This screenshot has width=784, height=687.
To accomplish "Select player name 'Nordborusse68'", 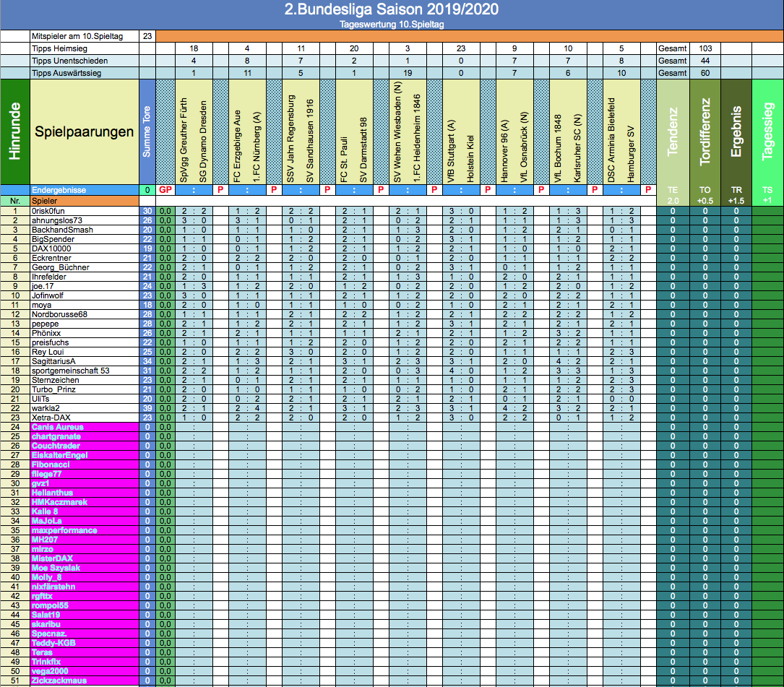I will tap(59, 314).
